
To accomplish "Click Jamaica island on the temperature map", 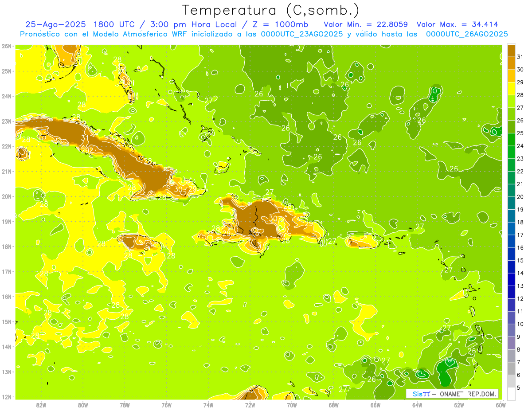I will pyautogui.click(x=140, y=242).
